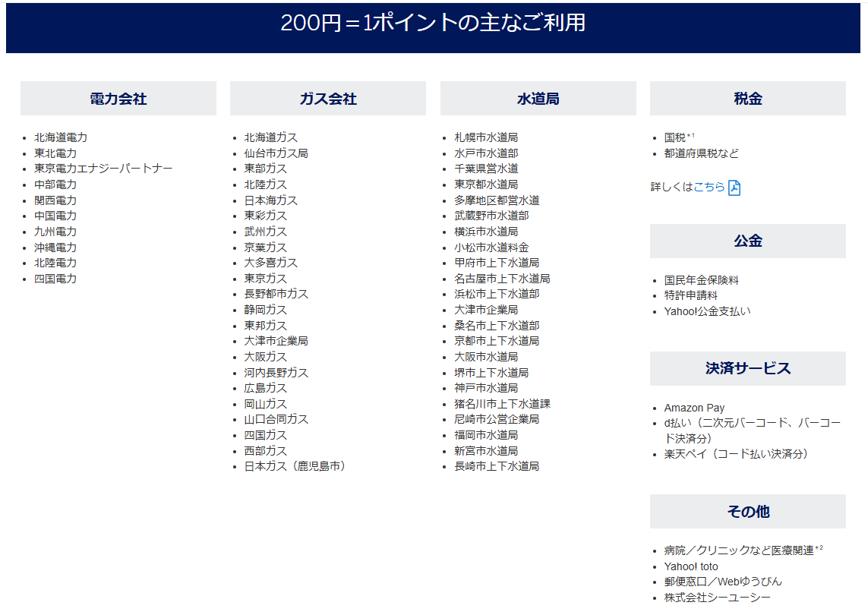
Task: Click 山口合同ガス list item
Action: click(276, 419)
